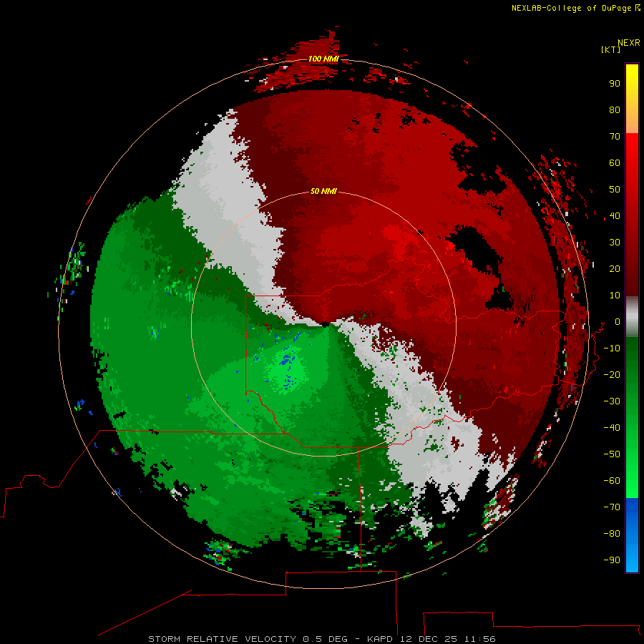Click the -60 value on the velocity scale

pyautogui.click(x=612, y=481)
